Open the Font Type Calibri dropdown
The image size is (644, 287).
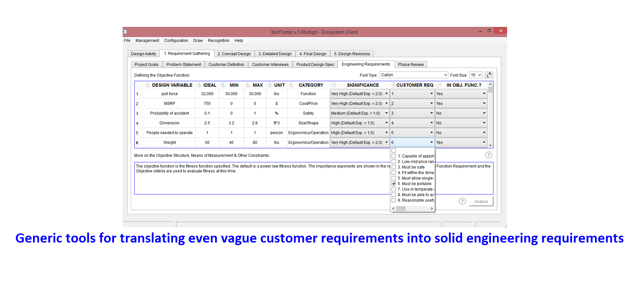coord(414,75)
